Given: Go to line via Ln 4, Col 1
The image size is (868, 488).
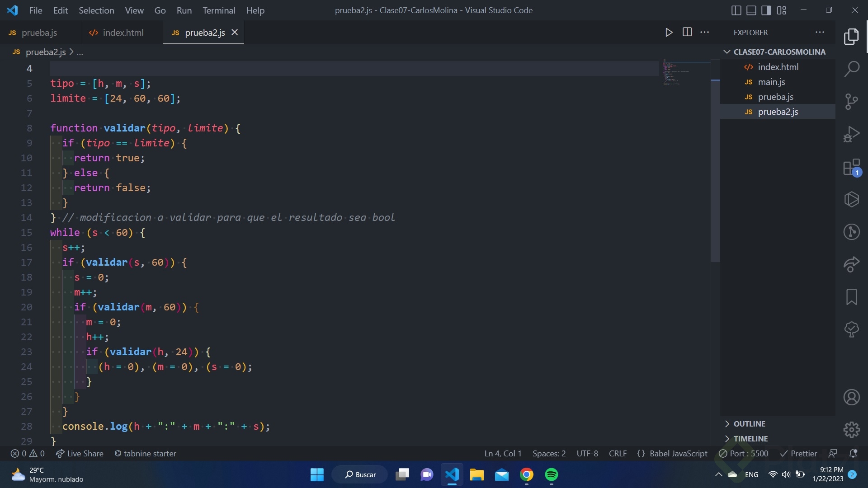Looking at the screenshot, I should coord(503,454).
